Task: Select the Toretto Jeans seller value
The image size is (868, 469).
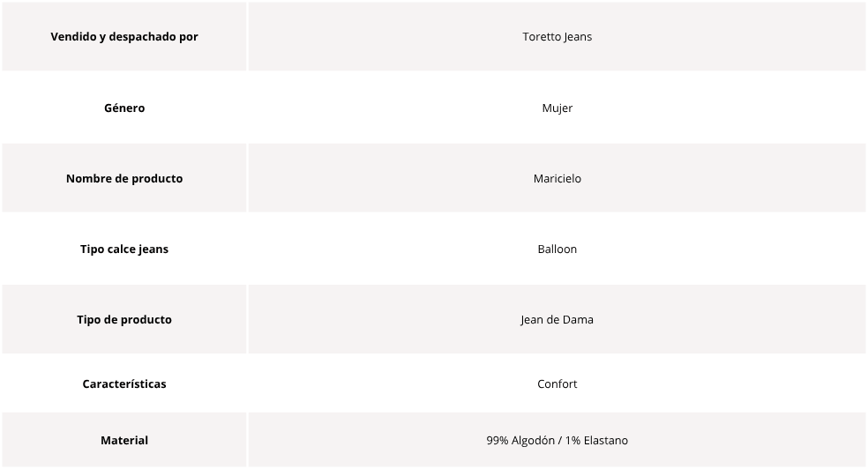Action: pyautogui.click(x=557, y=37)
